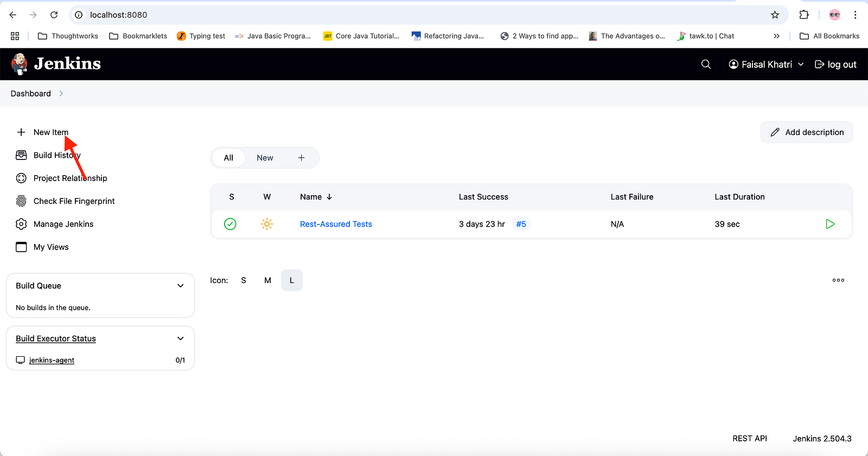Click the site info icon in address bar
Image resolution: width=868 pixels, height=456 pixels.
point(79,15)
